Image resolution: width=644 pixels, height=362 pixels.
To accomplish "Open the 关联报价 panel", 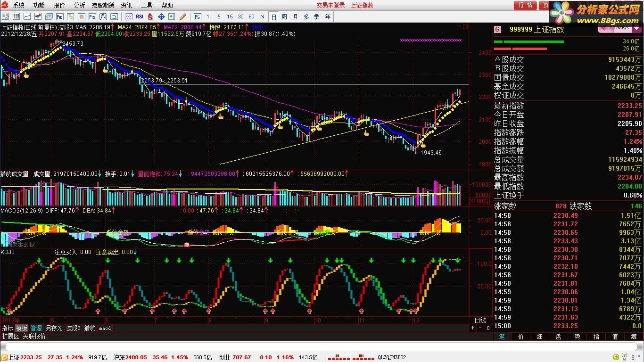I will pyautogui.click(x=34, y=336).
